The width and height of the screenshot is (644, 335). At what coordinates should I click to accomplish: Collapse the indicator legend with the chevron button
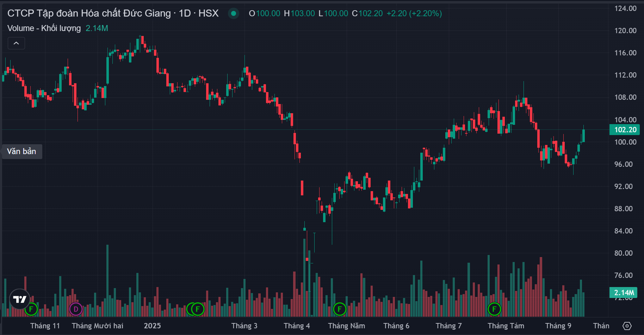pyautogui.click(x=16, y=43)
